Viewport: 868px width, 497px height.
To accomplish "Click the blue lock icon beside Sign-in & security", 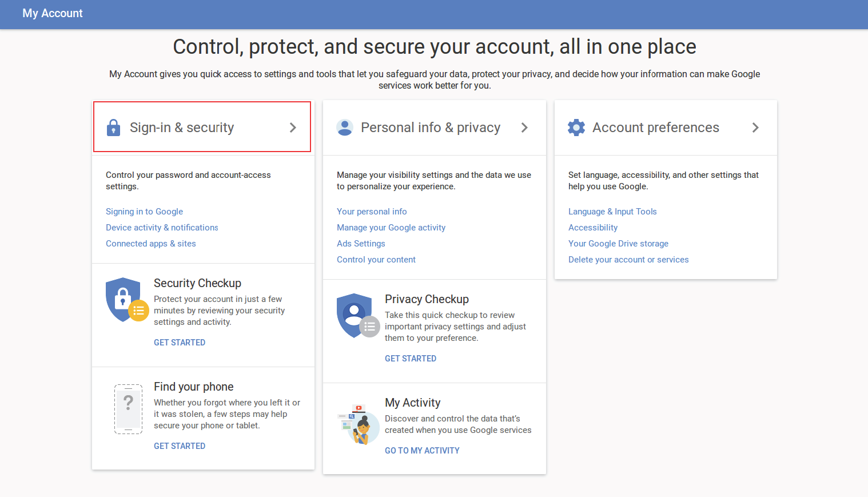I will click(114, 128).
